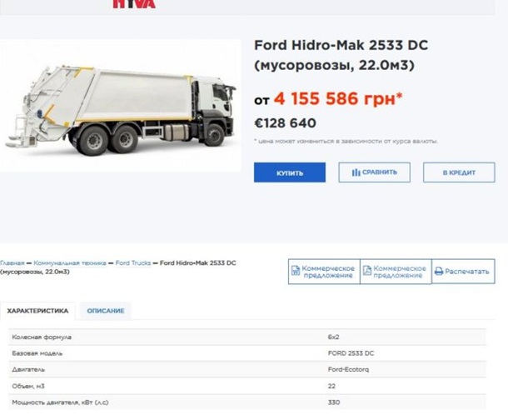This screenshot has width=508, height=420.
Task: Select the ХАРАКТЕРИСТИКА tab
Action: click(37, 311)
